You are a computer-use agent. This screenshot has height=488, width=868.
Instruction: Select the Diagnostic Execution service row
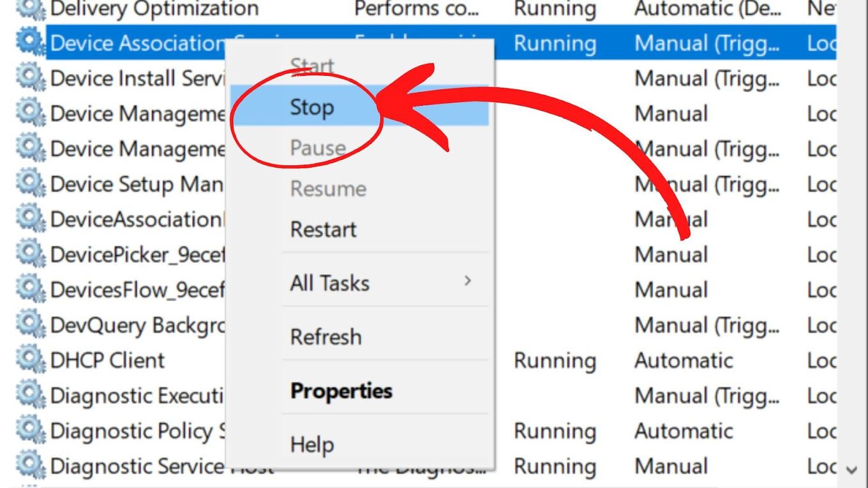(x=426, y=396)
